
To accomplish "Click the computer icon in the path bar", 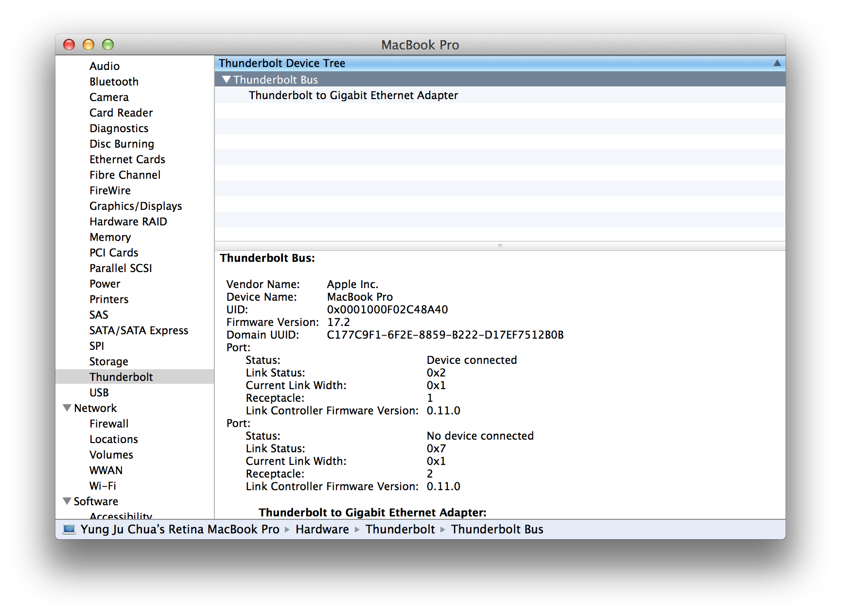I will [69, 529].
